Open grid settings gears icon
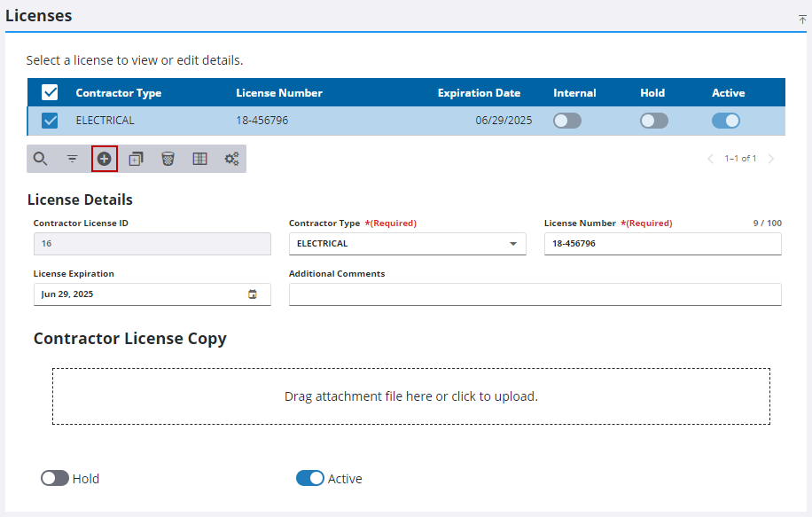 tap(231, 159)
